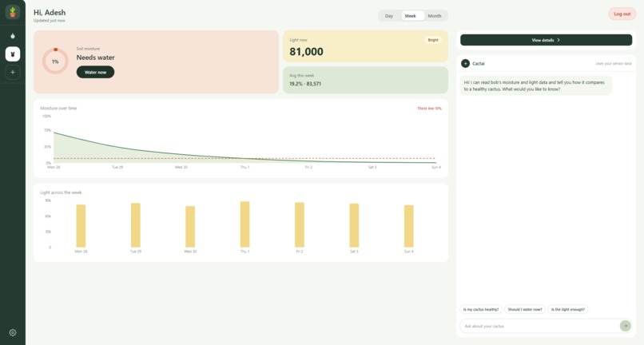Viewport: 644px width, 345px height.
Task: Click the Cactai chat header name
Action: [x=479, y=64]
